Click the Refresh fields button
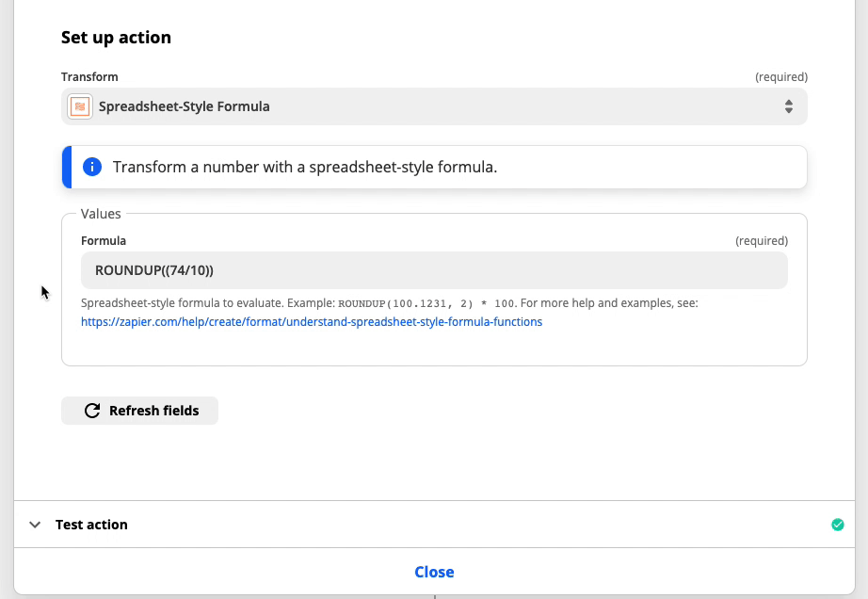 point(139,411)
